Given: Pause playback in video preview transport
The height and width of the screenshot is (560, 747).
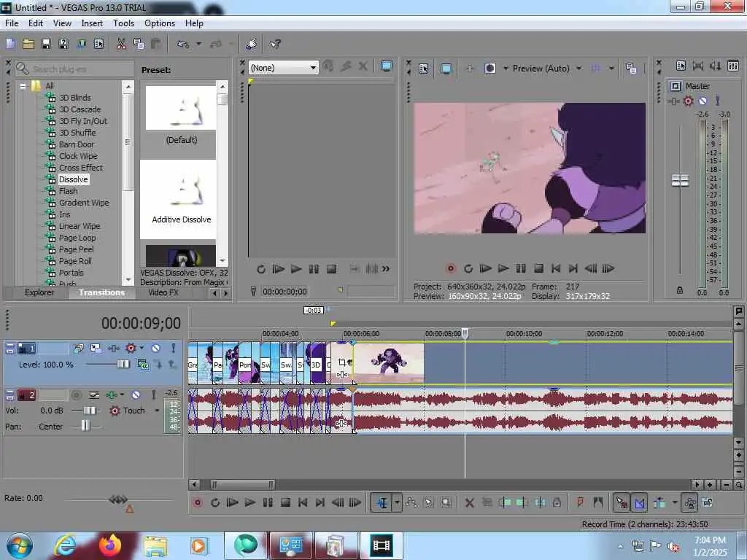Looking at the screenshot, I should (x=521, y=268).
